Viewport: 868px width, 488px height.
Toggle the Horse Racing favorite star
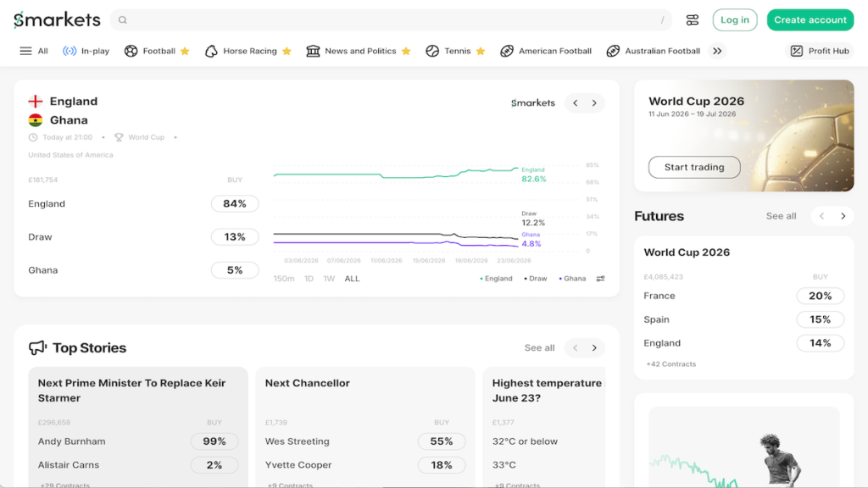coord(287,51)
